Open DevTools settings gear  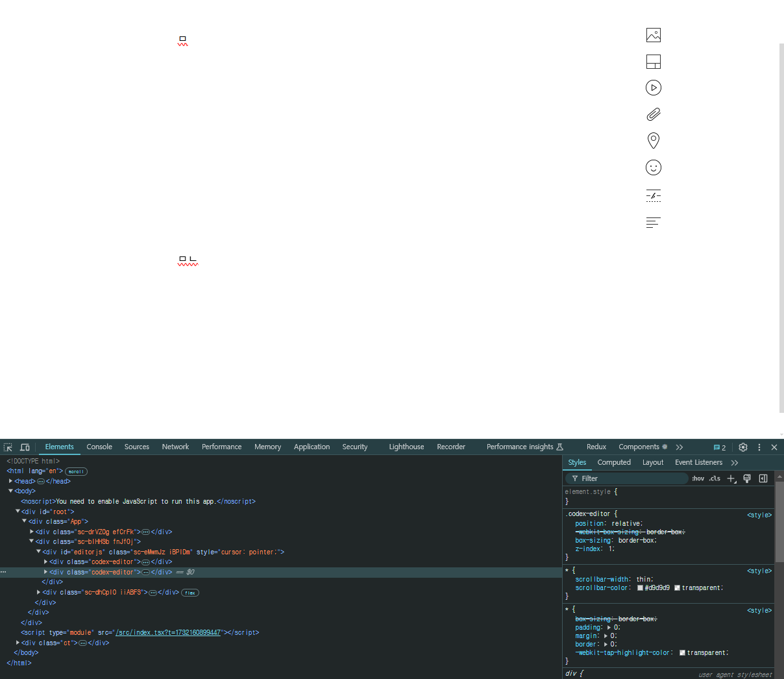click(x=743, y=447)
